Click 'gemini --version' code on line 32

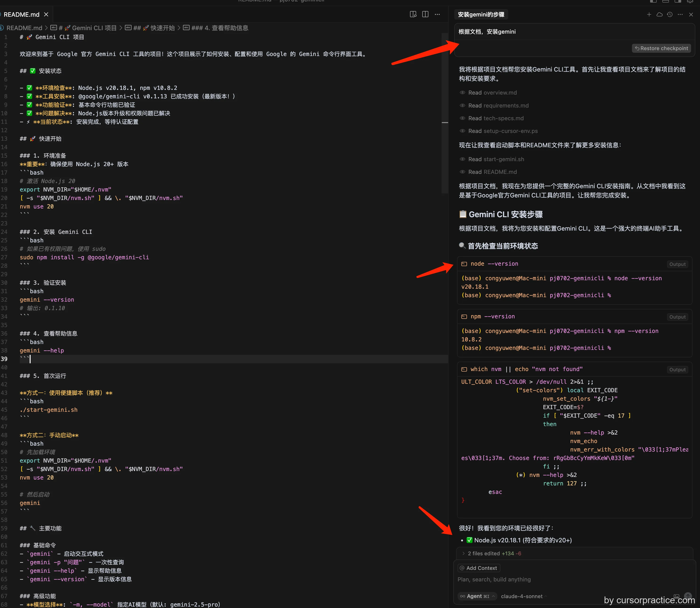point(47,300)
